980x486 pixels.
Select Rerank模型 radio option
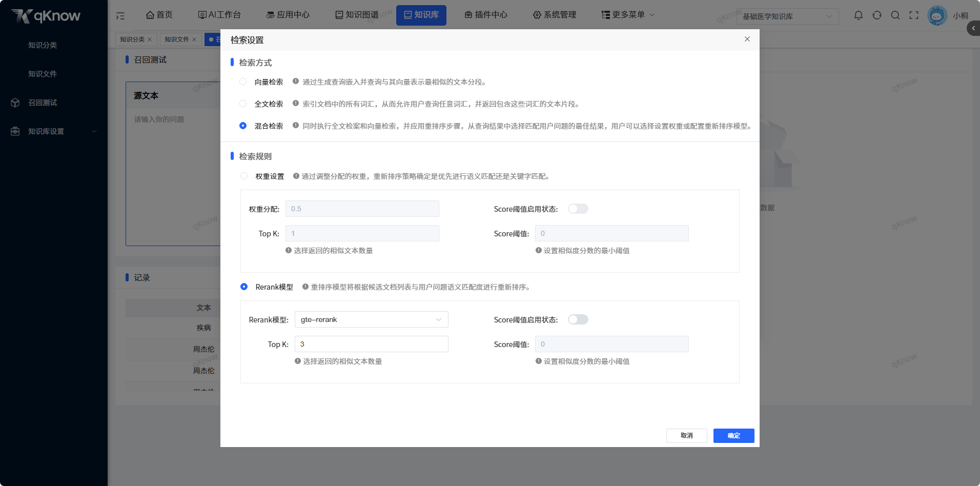click(x=244, y=287)
